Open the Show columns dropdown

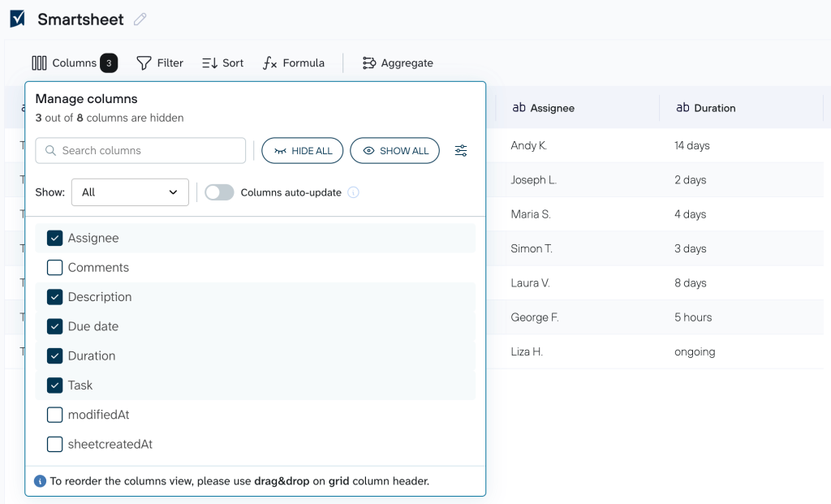pos(130,192)
